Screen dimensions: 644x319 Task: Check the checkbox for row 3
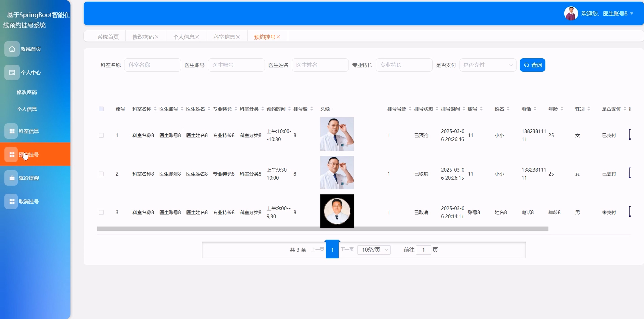(101, 212)
